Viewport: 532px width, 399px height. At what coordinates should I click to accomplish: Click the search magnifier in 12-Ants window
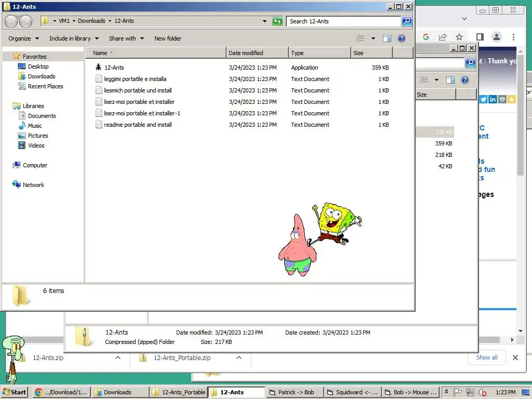click(407, 21)
